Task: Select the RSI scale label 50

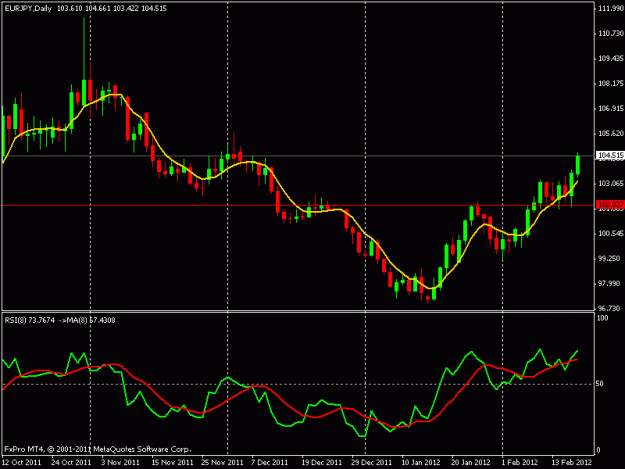Action: click(599, 383)
